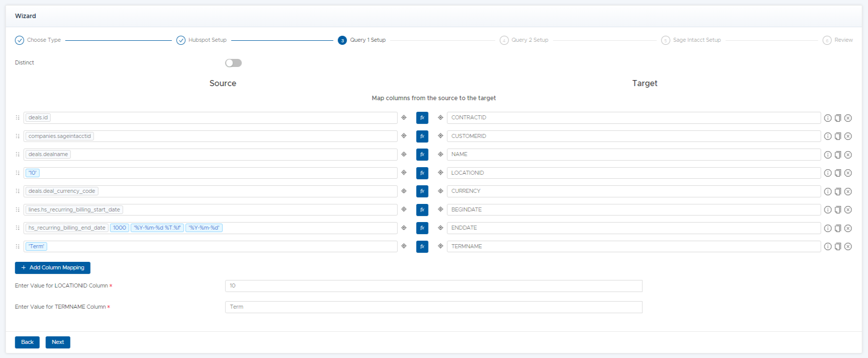Screen dimensions: 868x358
Task: Open function editor for CONTRACTID row
Action: (x=422, y=118)
